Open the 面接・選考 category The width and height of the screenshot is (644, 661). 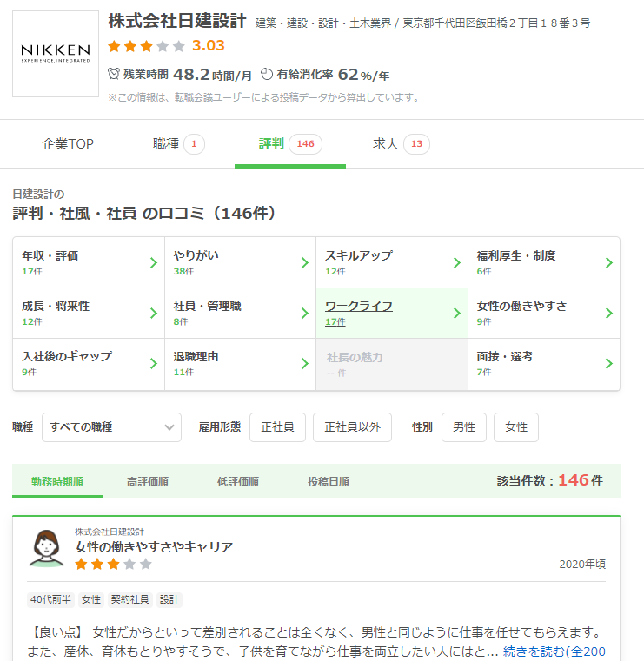pos(544,364)
